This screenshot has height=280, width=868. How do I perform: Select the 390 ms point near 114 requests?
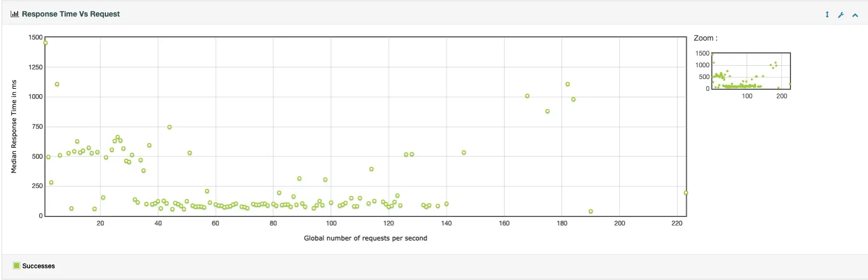coord(371,169)
